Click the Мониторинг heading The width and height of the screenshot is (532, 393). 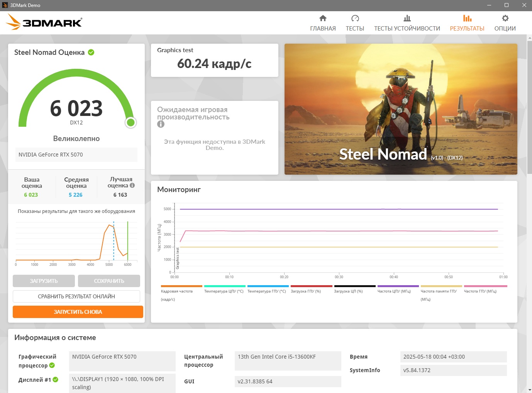pos(179,189)
